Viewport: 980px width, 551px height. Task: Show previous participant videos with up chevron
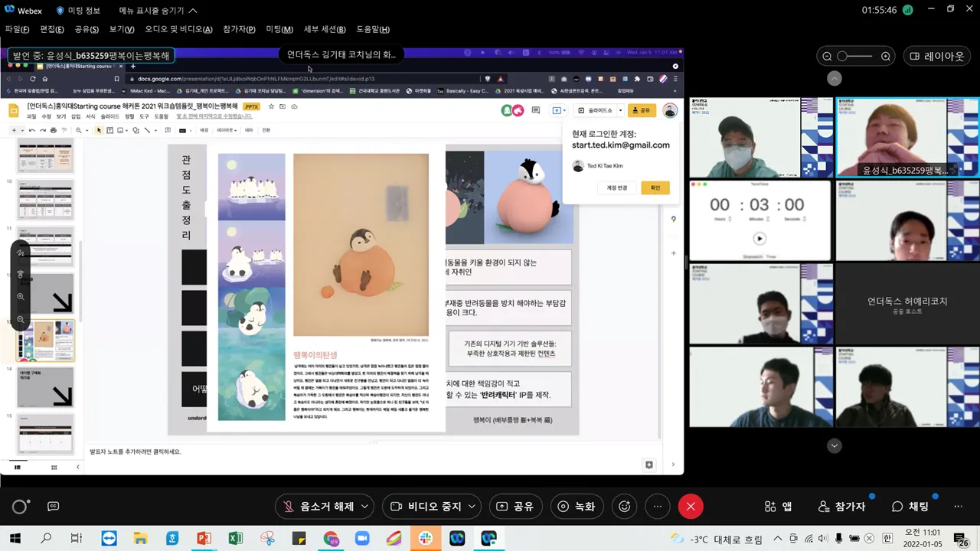(x=835, y=78)
